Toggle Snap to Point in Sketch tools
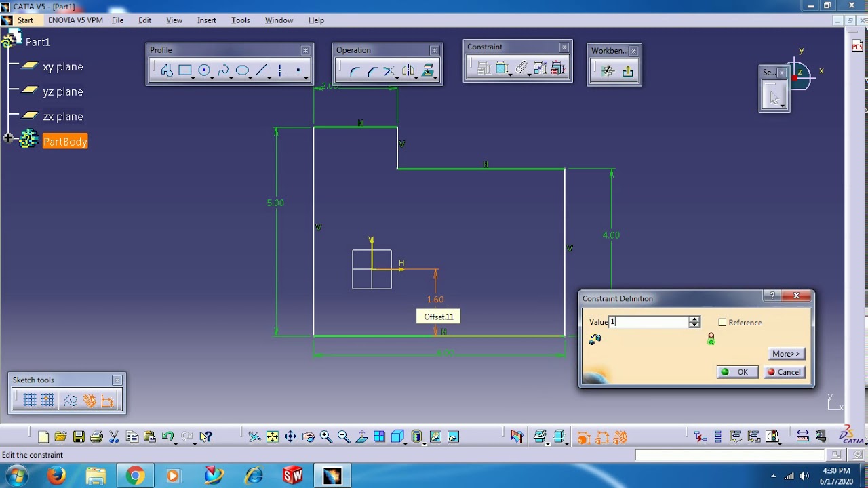Screen dimensions: 868x488 click(47, 401)
